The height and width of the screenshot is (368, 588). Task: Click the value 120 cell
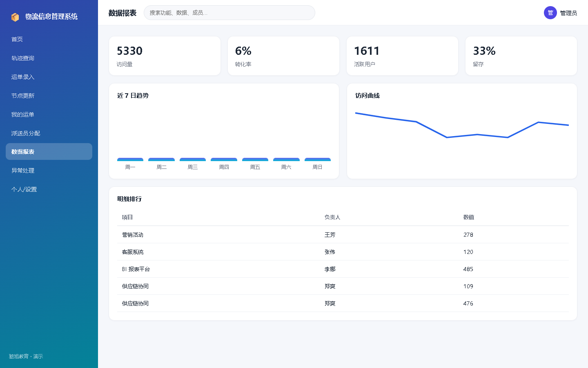point(468,252)
